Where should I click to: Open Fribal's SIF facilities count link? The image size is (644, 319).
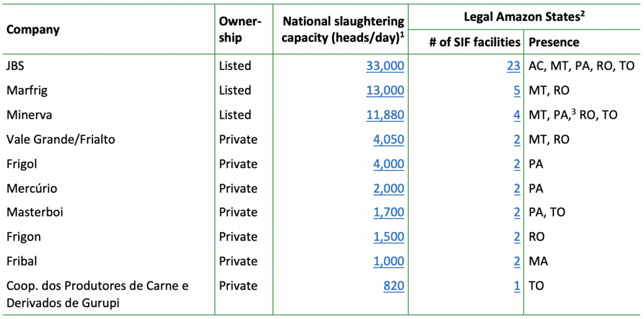tap(517, 262)
